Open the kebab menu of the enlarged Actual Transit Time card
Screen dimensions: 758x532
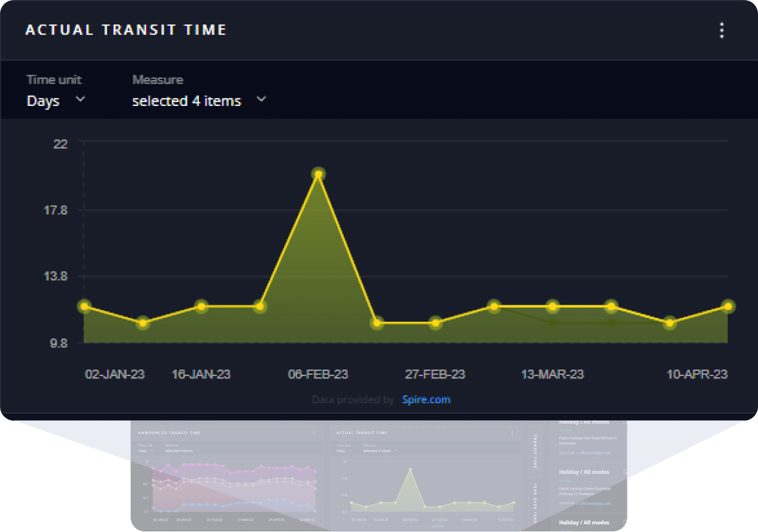(722, 31)
